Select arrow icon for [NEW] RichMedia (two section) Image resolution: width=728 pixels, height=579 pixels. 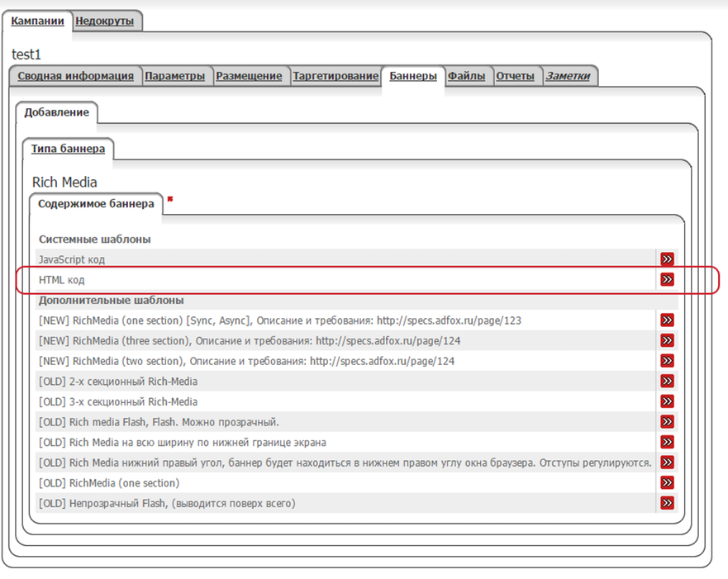point(667,361)
